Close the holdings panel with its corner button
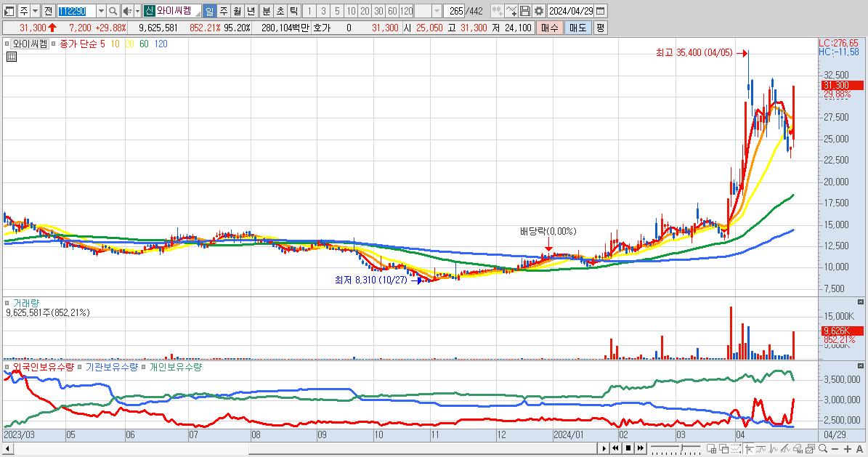Screen dimensions: 868x457 tap(861, 365)
